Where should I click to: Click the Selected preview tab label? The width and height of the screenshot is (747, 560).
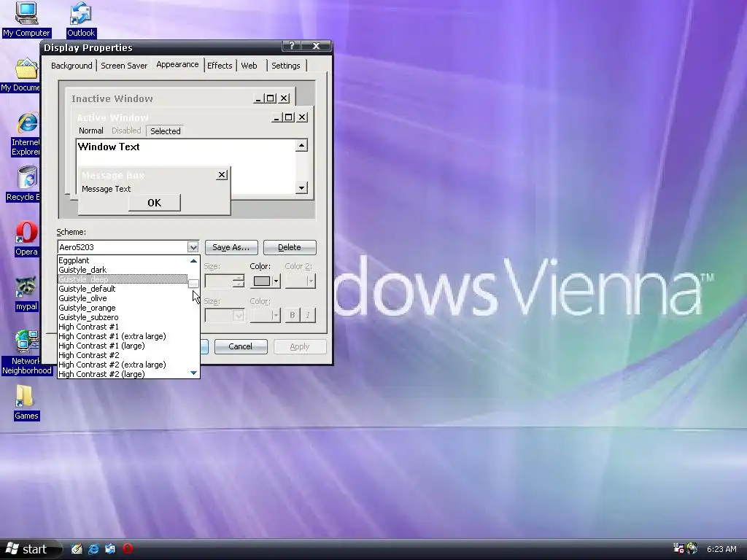pyautogui.click(x=166, y=131)
